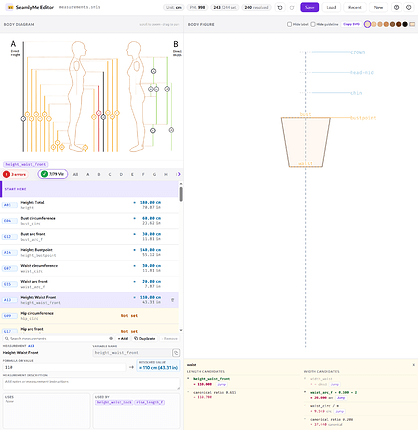This screenshot has height=430, width=418.
Task: Click the redo icon in top toolbar
Action: pyautogui.click(x=292, y=7)
